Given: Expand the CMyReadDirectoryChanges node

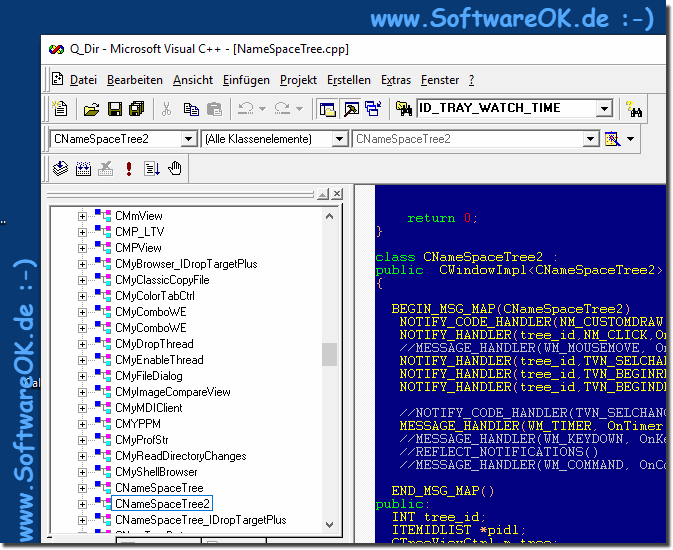Looking at the screenshot, I should click(82, 456).
